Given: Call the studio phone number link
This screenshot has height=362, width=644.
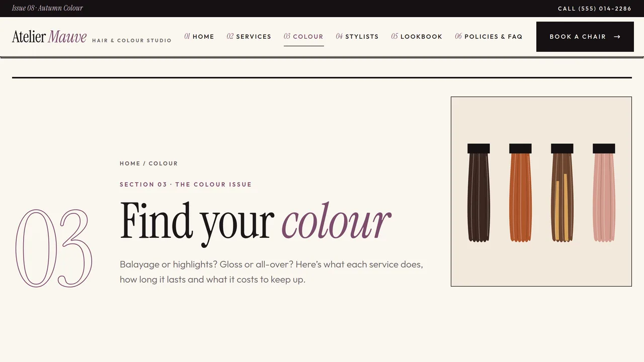Looking at the screenshot, I should [x=595, y=9].
